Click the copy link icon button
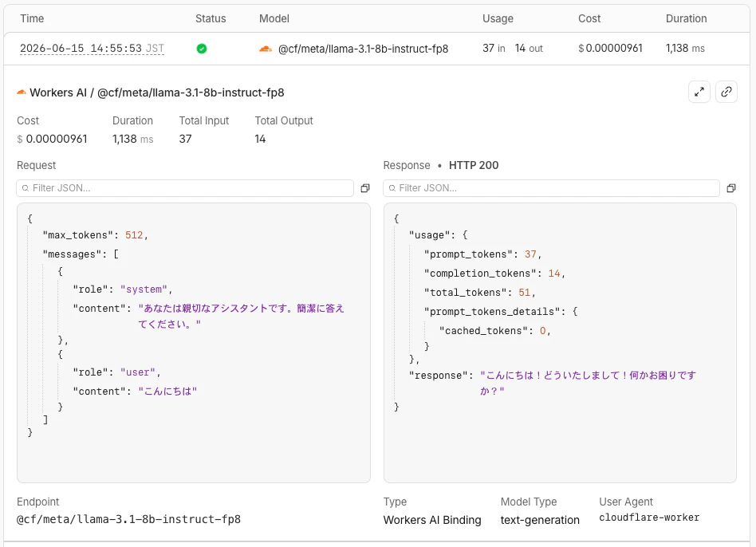 tap(726, 92)
